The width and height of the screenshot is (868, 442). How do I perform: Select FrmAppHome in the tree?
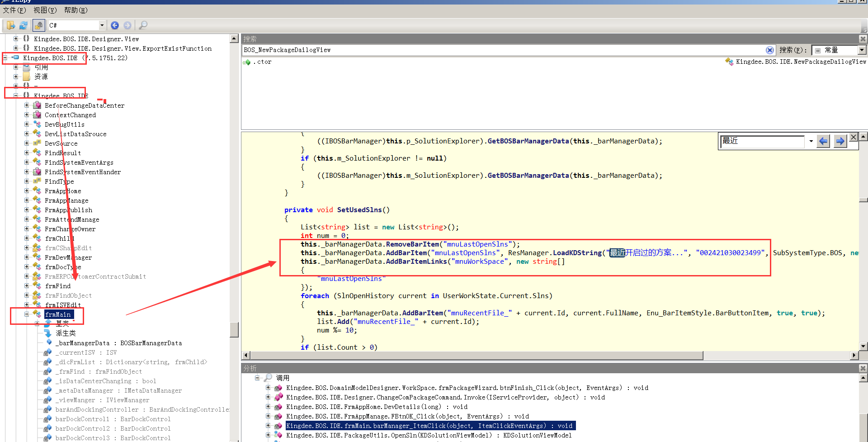point(63,191)
